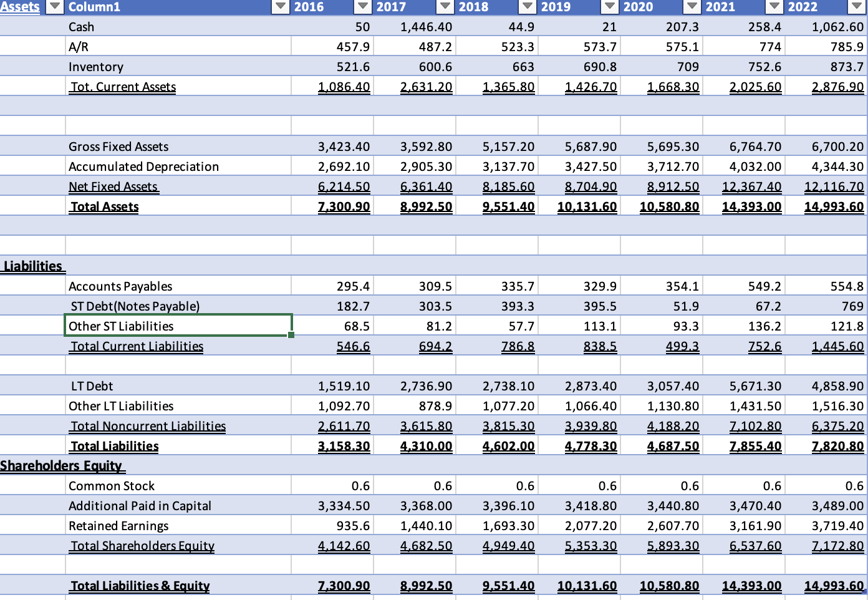This screenshot has height=600, width=868.
Task: Open the 2019 column filter dropdown
Action: click(610, 7)
